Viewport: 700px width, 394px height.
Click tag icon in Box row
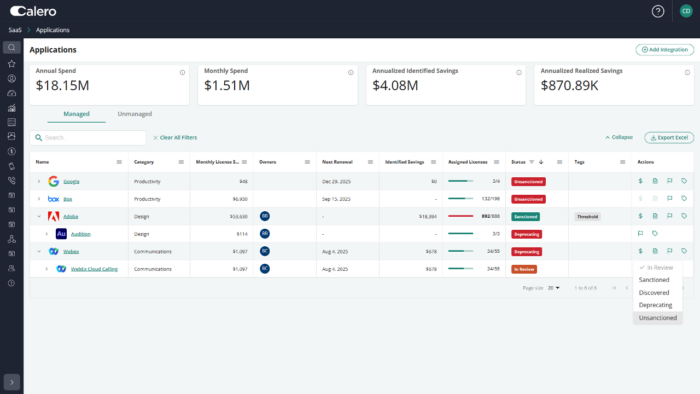(x=684, y=199)
